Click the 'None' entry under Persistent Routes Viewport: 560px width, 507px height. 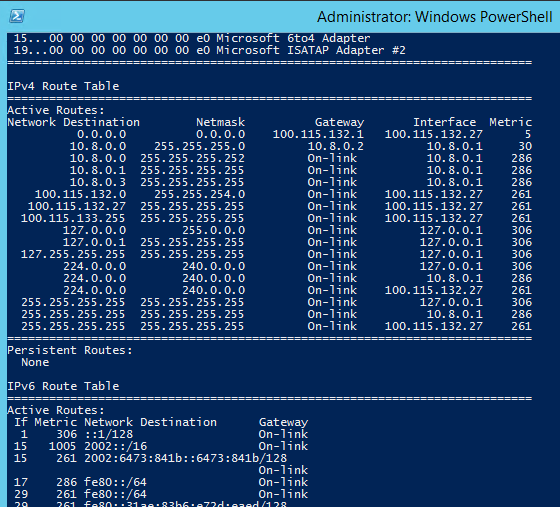click(x=35, y=362)
